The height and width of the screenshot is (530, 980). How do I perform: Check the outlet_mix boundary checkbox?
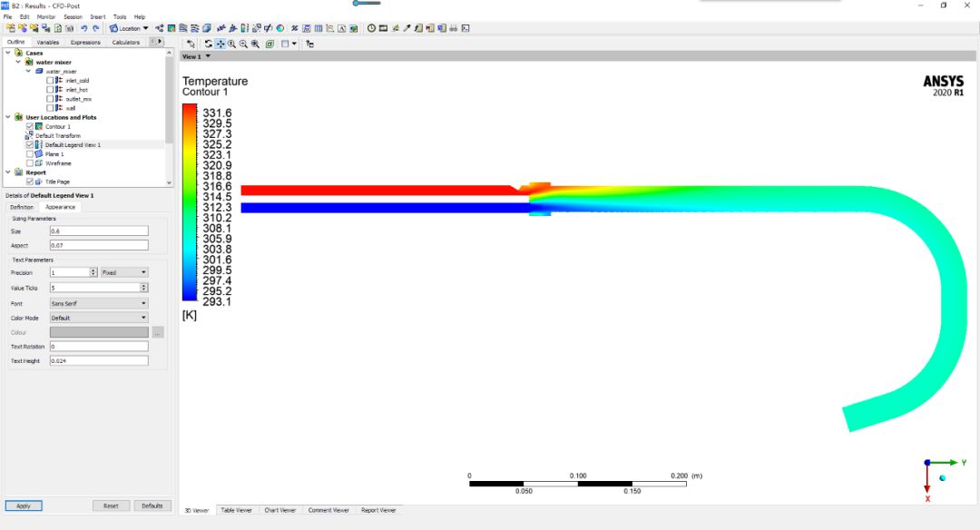[50, 99]
